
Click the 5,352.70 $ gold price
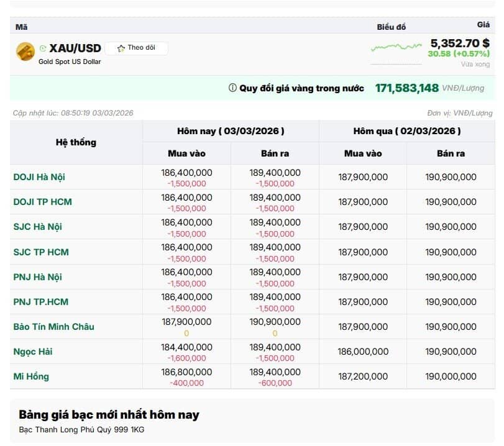coord(460,43)
